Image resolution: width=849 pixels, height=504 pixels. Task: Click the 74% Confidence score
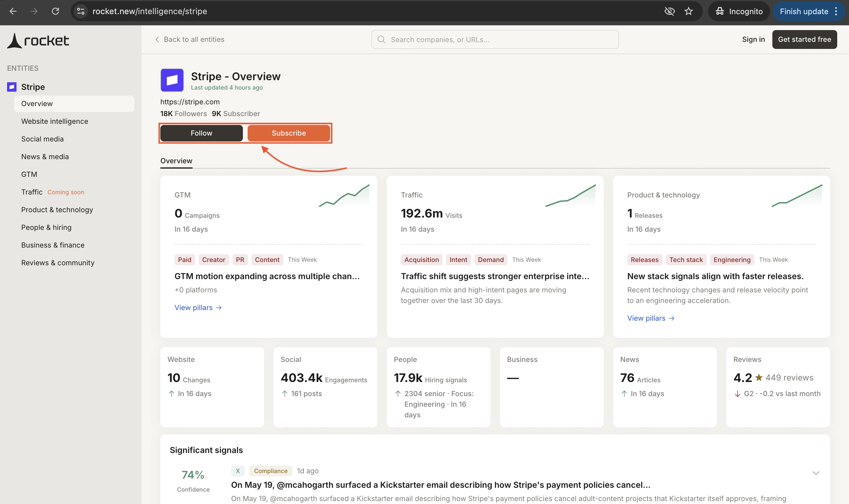[193, 480]
